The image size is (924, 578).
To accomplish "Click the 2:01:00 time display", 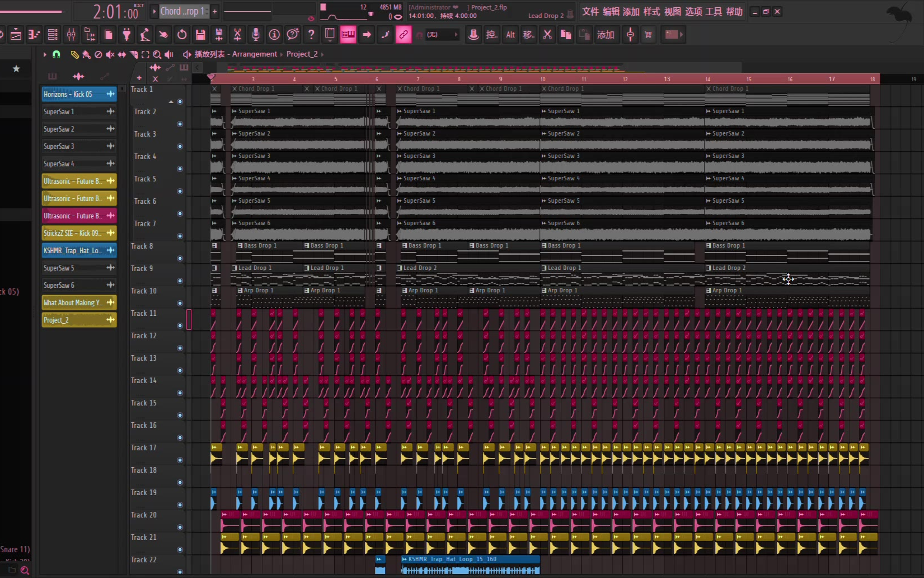I will [115, 12].
